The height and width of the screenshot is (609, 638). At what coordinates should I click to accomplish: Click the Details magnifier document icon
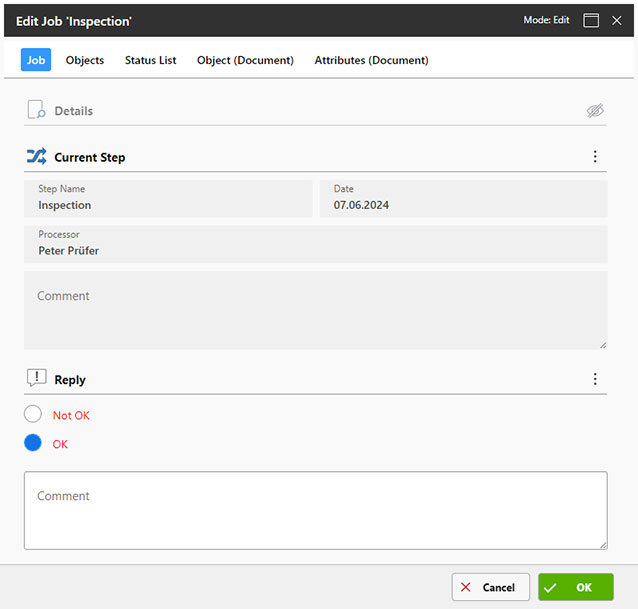36,111
